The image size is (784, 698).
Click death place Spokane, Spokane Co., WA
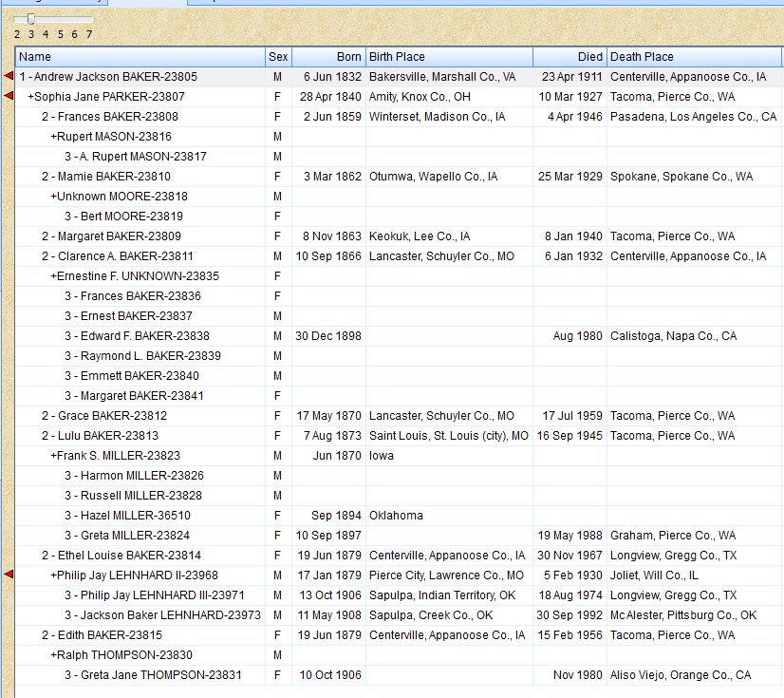tap(681, 176)
